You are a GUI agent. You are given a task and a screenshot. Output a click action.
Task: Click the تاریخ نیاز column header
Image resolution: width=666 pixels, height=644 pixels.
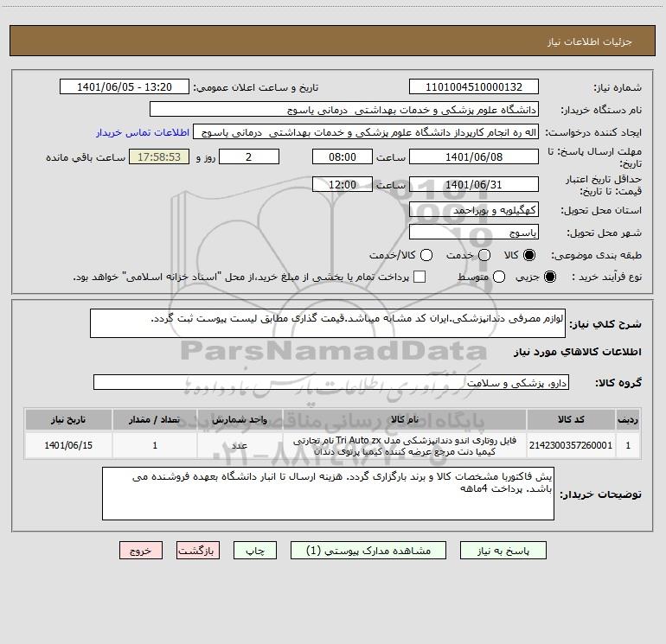[68, 419]
